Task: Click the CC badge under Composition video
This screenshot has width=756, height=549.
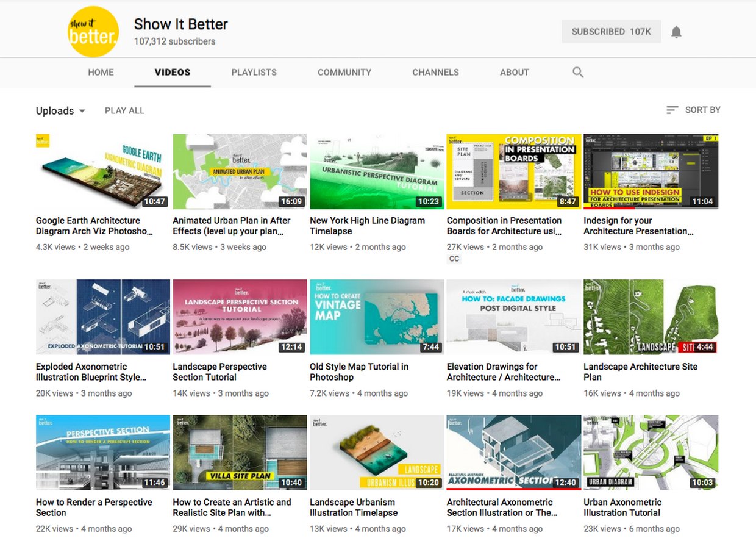Action: 454,259
